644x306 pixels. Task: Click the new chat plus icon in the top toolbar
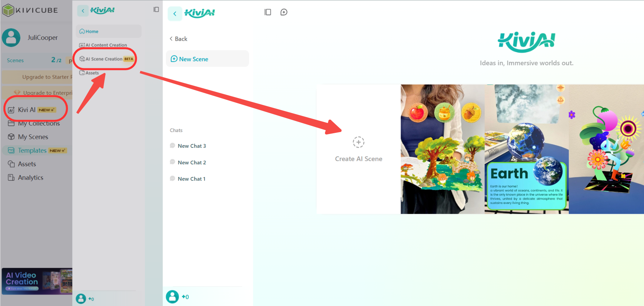tap(284, 12)
